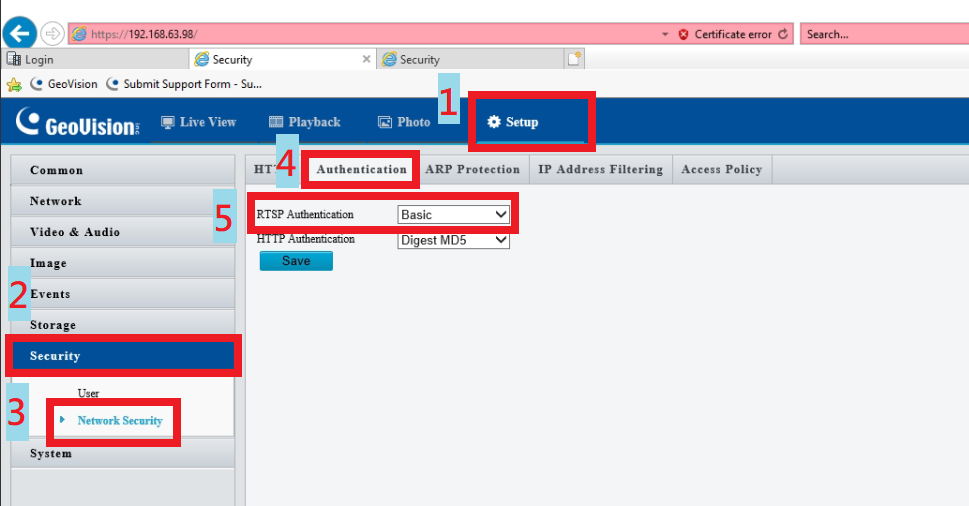Click the Setup gear icon

[494, 122]
